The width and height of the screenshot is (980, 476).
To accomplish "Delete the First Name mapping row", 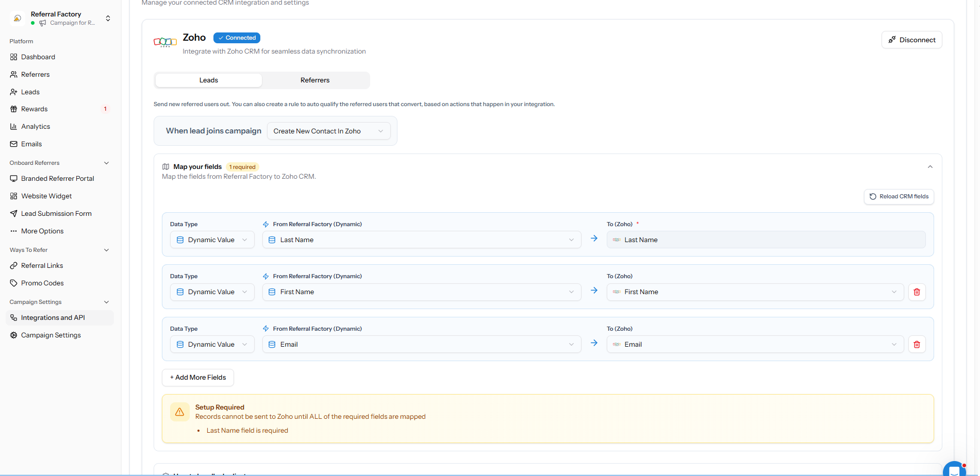I will pyautogui.click(x=917, y=292).
